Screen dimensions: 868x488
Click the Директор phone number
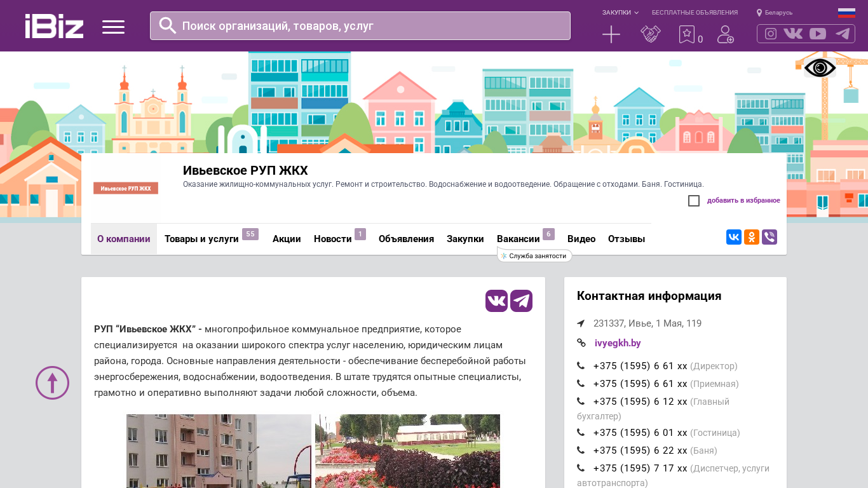[640, 366]
